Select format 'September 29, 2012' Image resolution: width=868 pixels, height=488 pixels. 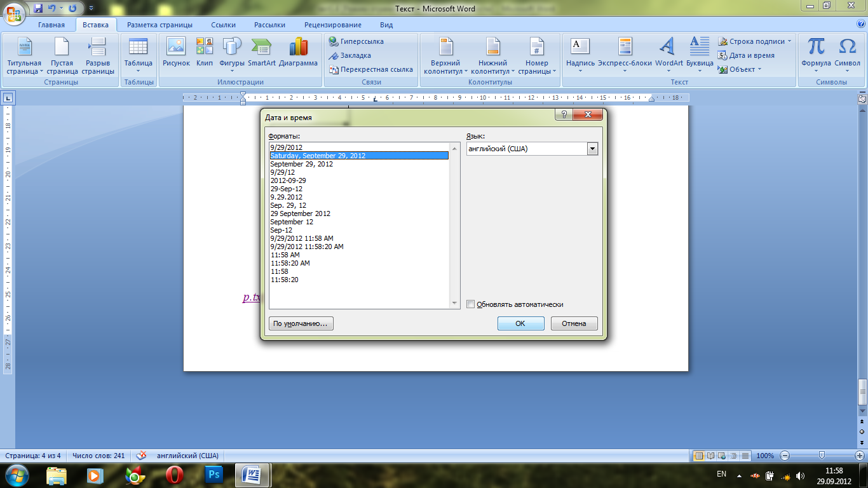[x=359, y=164]
